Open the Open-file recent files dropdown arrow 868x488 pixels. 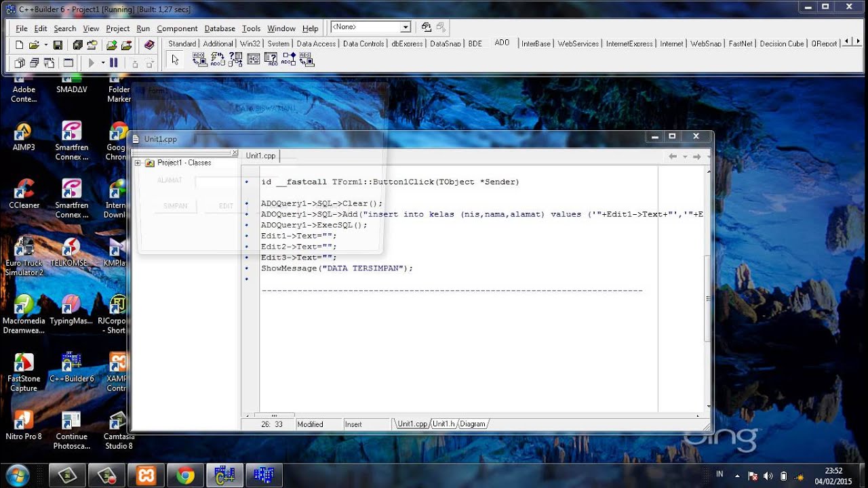[x=45, y=45]
